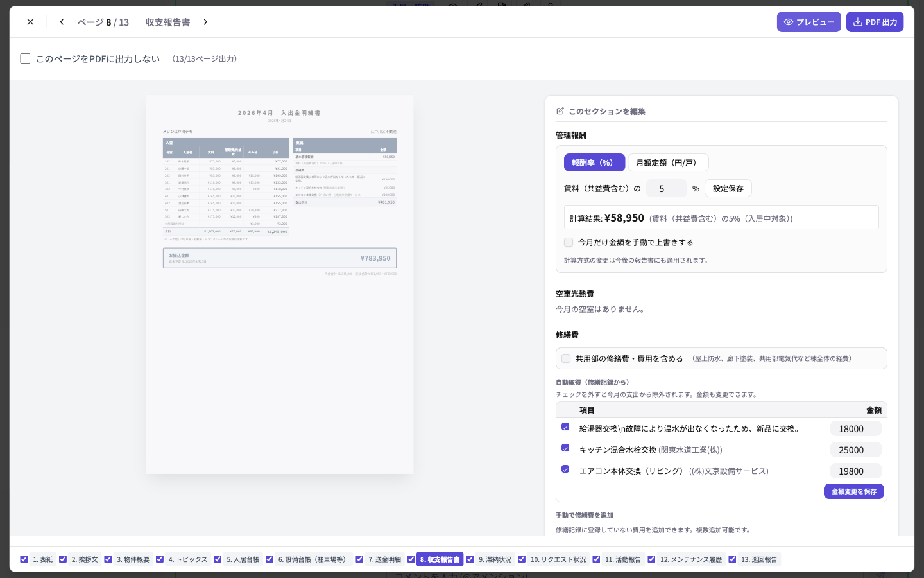Toggle checkbox for 5. 入居台帳
This screenshot has height=578, width=924.
coord(218,559)
